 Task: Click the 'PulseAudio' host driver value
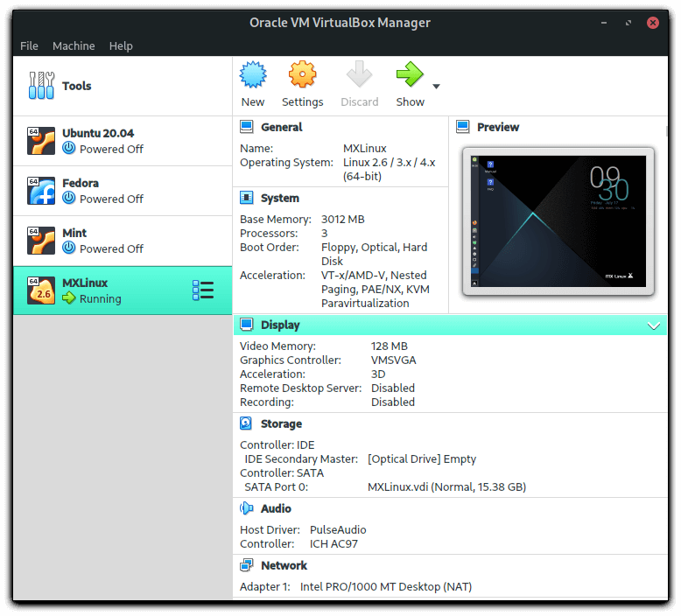[x=338, y=529]
